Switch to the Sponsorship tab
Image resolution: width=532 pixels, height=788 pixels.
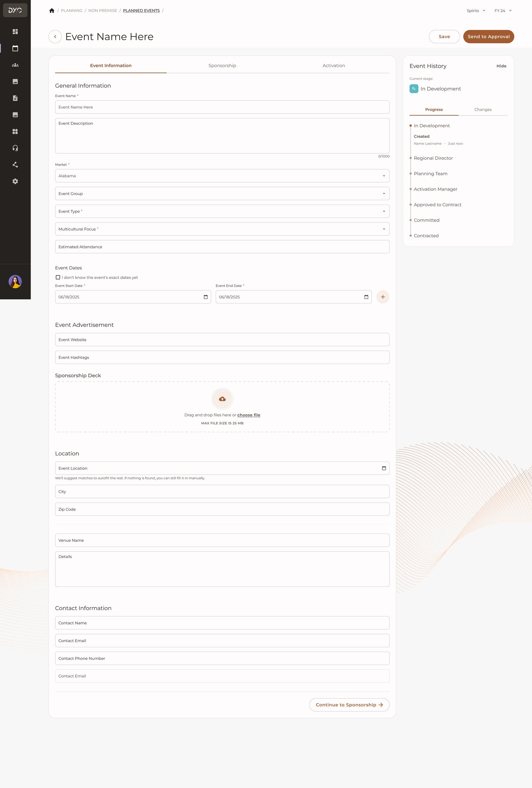pos(222,66)
